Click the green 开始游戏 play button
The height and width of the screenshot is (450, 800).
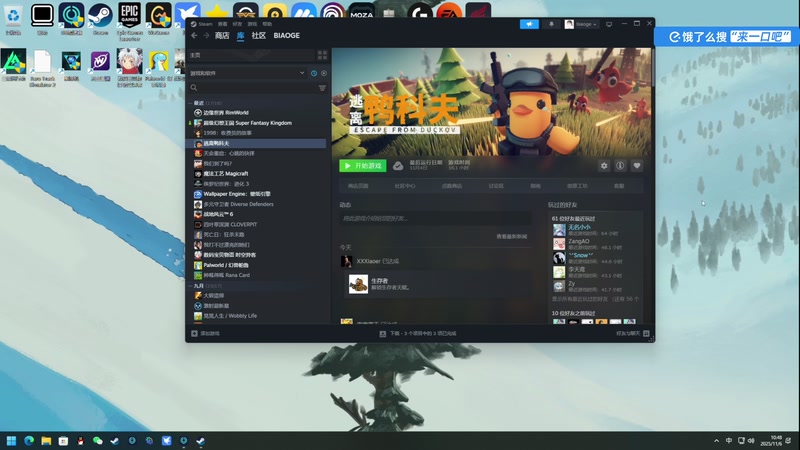(x=363, y=166)
